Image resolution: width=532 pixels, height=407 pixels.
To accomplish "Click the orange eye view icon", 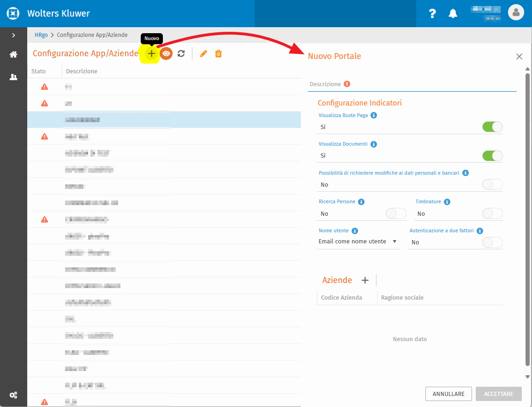I will tap(166, 53).
